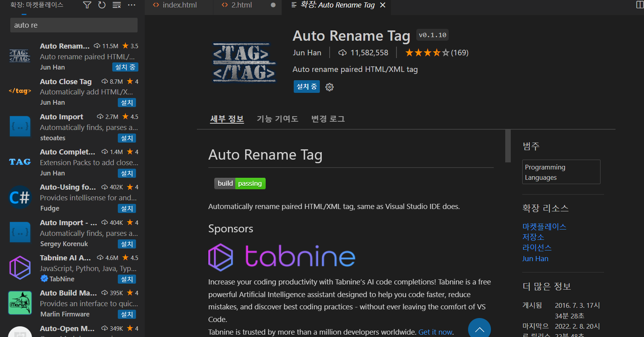
Task: Open the Auto Rename Tag manage gear
Action: tap(329, 87)
